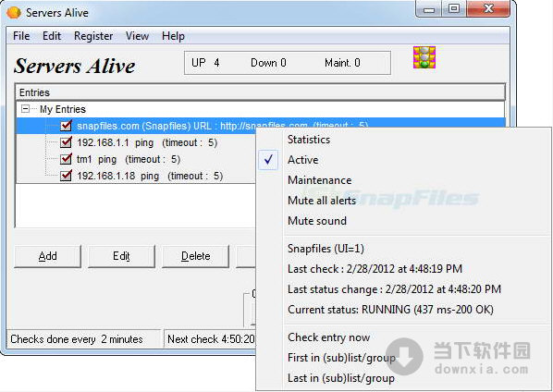The image size is (553, 392).
Task: Choose Last in (sub)list/group option
Action: click(x=404, y=378)
